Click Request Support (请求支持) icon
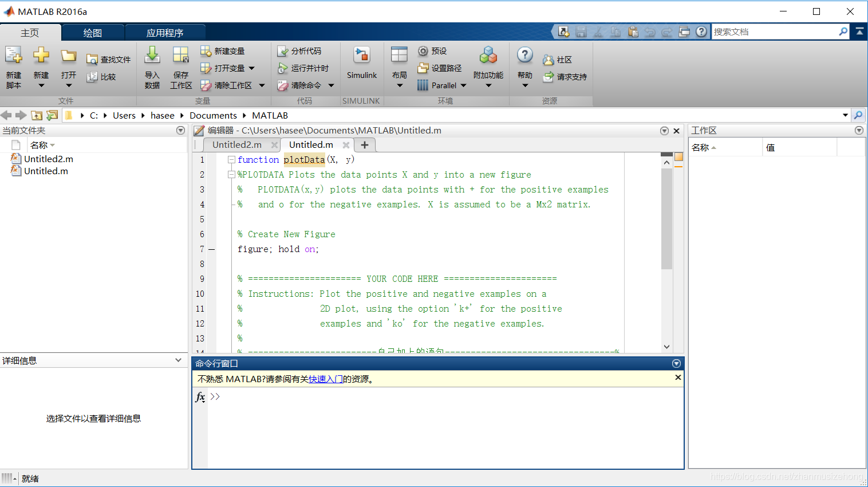This screenshot has width=868, height=487. click(549, 77)
